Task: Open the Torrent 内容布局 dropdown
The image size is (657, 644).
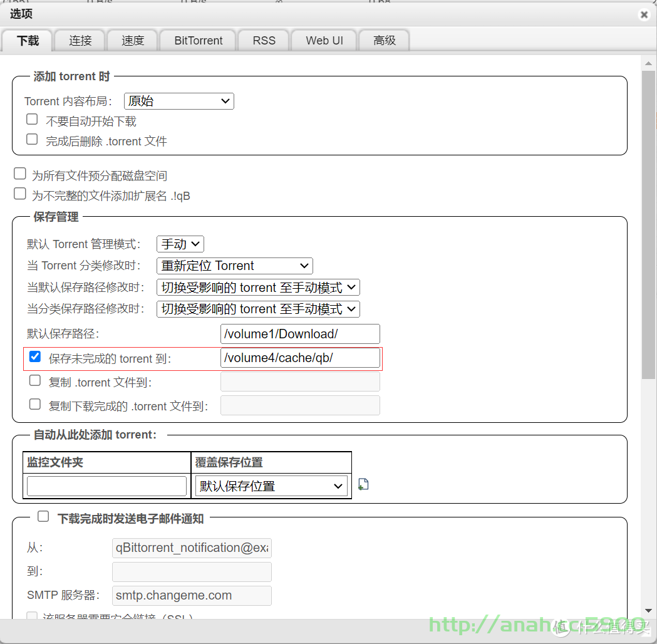Action: click(179, 101)
